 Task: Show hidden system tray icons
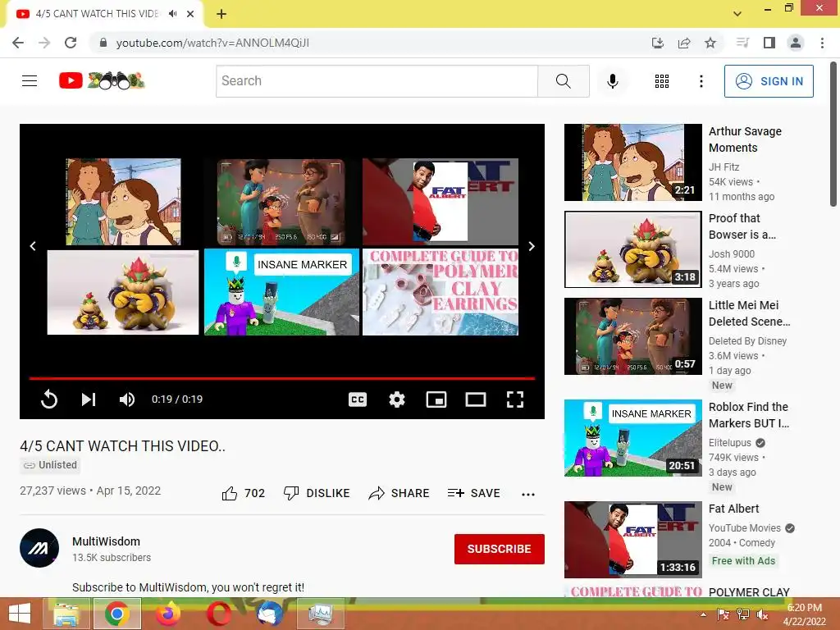[703, 614]
